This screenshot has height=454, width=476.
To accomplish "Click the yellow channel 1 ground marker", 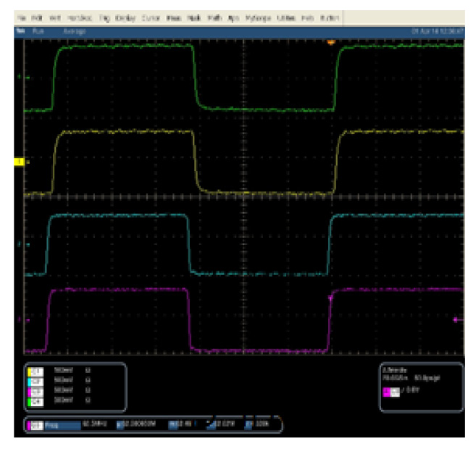I will tap(20, 162).
